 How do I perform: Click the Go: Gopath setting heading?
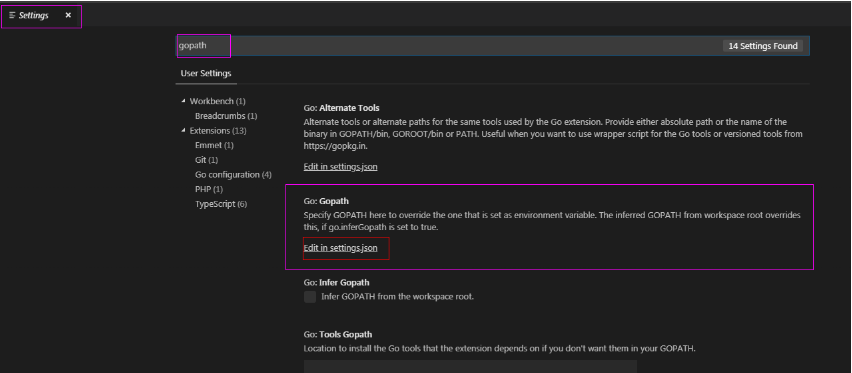point(326,201)
